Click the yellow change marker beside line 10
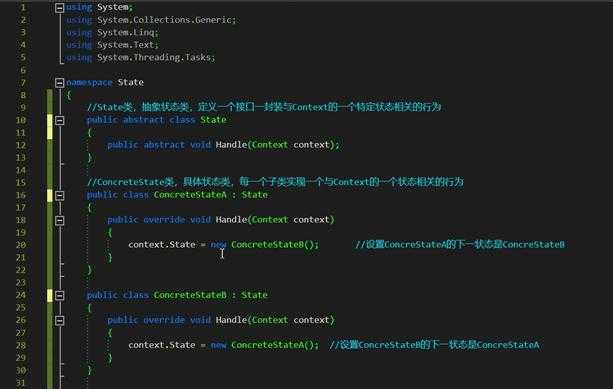 (50, 127)
